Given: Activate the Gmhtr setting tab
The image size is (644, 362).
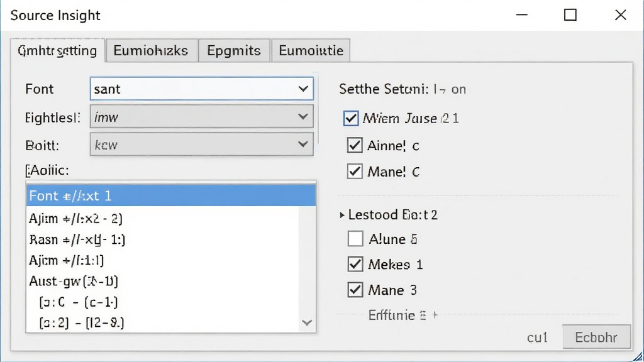Looking at the screenshot, I should pyautogui.click(x=57, y=50).
